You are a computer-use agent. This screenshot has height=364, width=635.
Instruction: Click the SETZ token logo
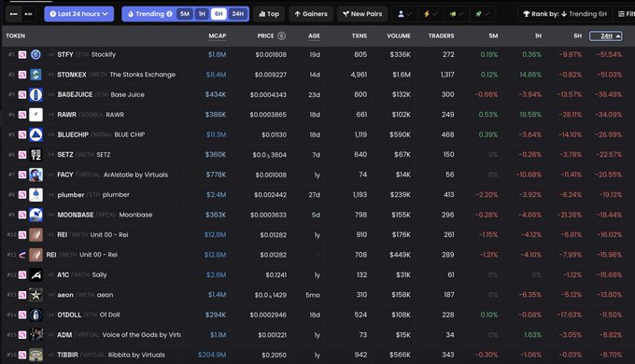35,155
